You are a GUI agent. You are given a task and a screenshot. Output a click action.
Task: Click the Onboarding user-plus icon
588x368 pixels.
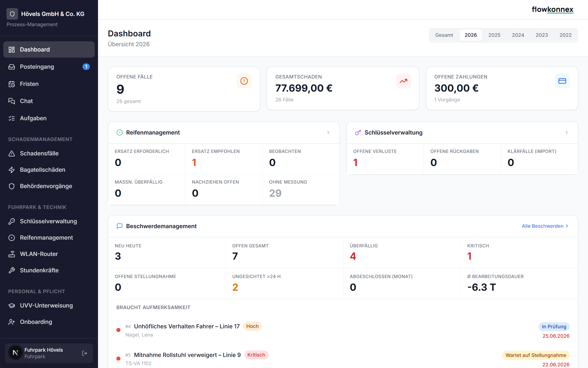point(12,322)
